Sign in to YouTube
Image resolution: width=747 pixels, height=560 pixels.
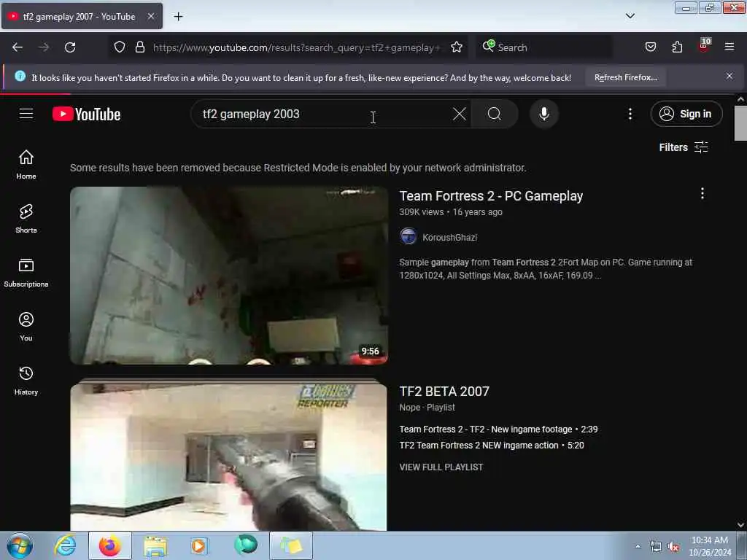click(x=686, y=114)
